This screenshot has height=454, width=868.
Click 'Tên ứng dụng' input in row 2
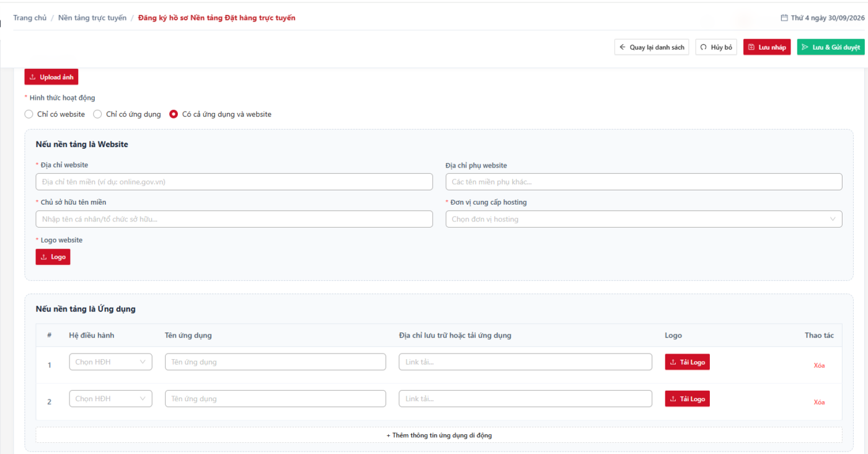coord(275,399)
